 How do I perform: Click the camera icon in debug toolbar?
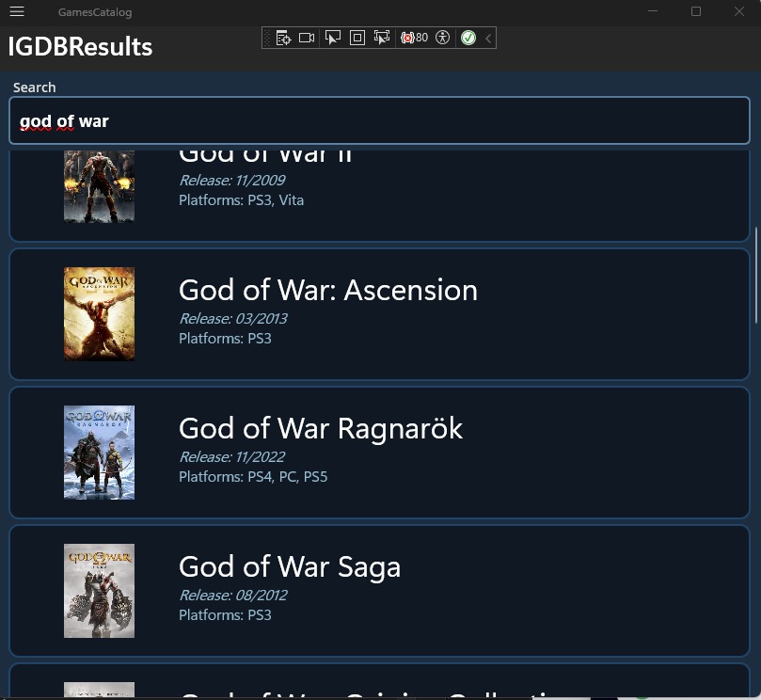pos(307,38)
